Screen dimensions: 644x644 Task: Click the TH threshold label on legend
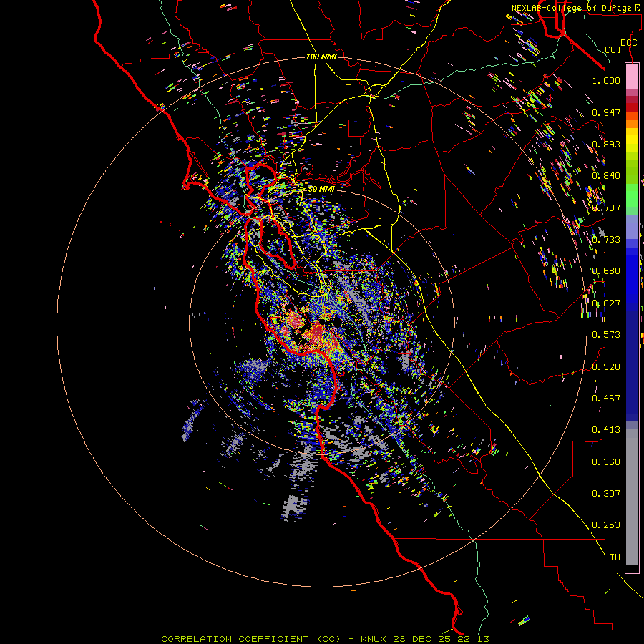click(615, 557)
